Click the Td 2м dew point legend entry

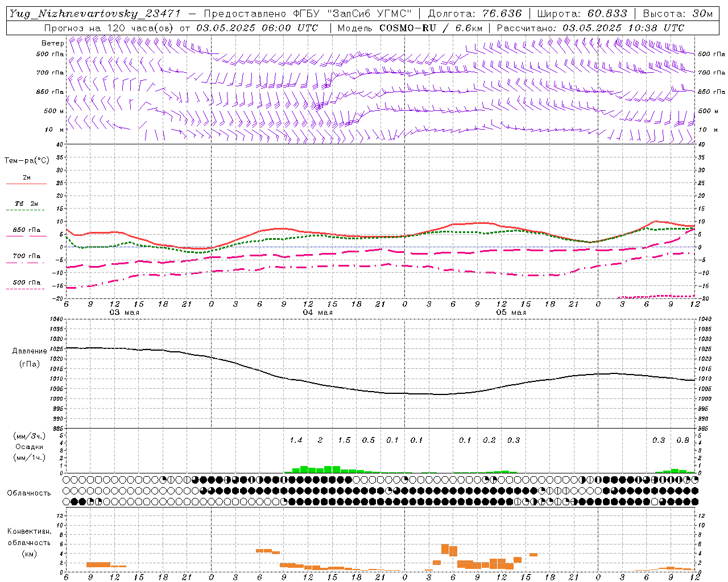click(x=26, y=203)
